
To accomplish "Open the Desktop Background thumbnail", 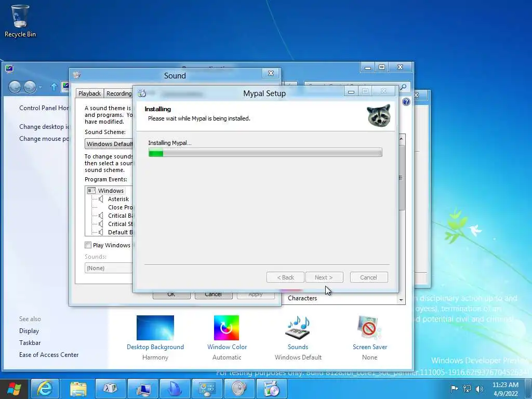I will [155, 327].
